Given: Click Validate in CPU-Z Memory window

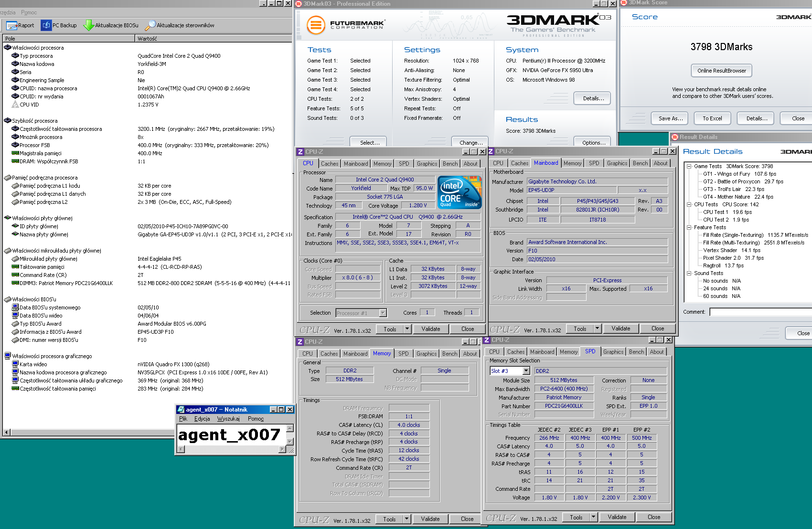Looking at the screenshot, I should click(x=430, y=519).
